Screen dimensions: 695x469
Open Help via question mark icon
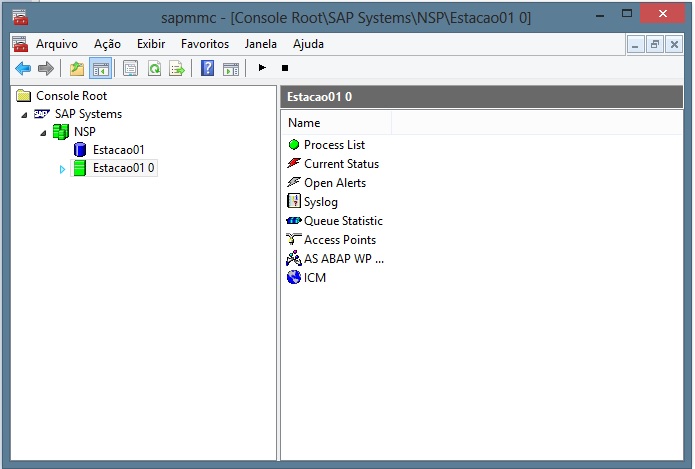point(208,68)
